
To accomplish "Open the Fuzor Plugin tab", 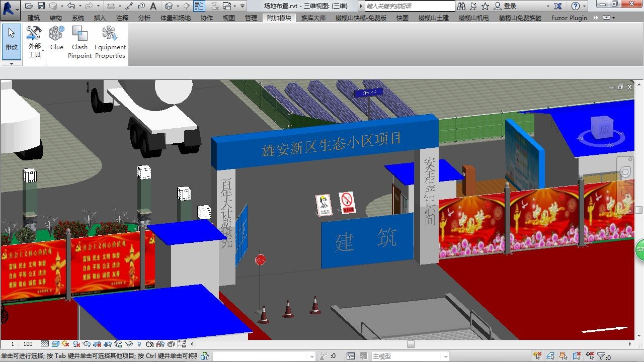I will [x=569, y=18].
